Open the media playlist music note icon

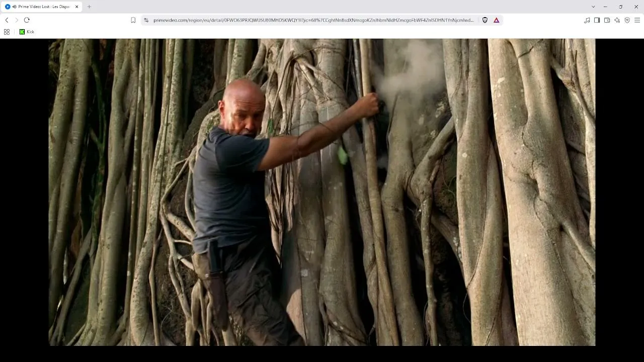coord(587,20)
